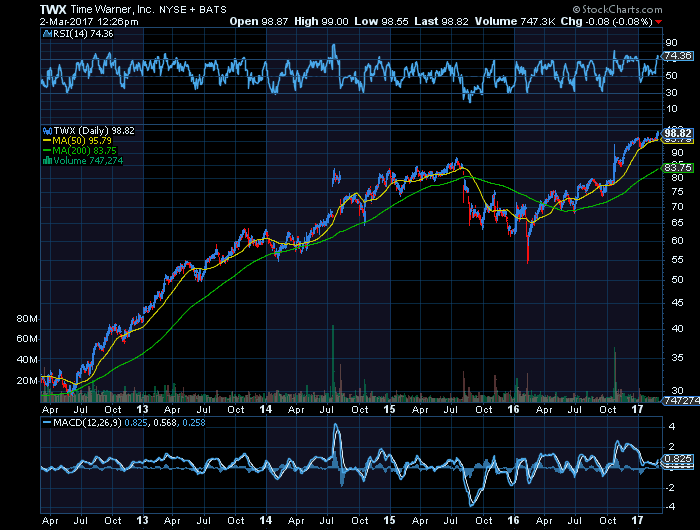
Task: Click the 0.568 signal value in MACD legend
Action: (164, 422)
